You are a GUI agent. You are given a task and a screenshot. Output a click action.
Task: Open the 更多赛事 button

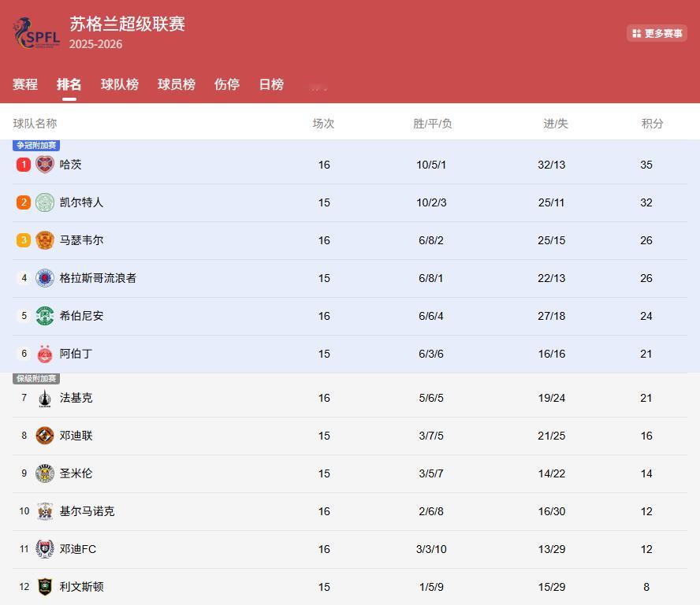coord(657,33)
